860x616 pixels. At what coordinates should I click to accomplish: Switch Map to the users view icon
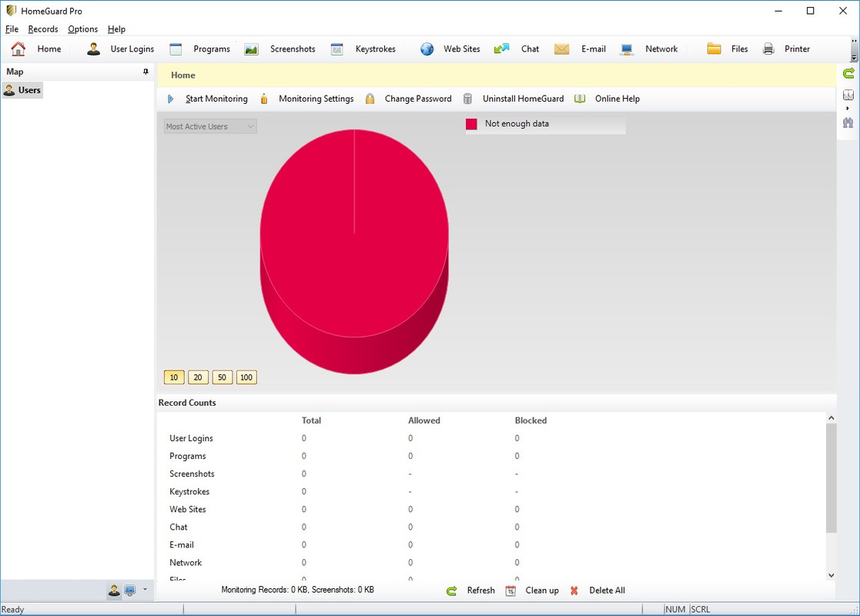(114, 591)
